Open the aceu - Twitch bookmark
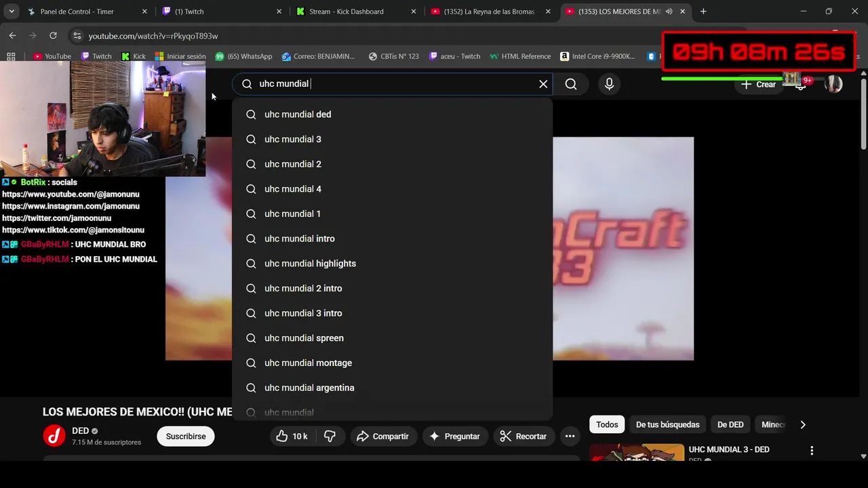Image resolution: width=868 pixels, height=488 pixels. pos(454,56)
